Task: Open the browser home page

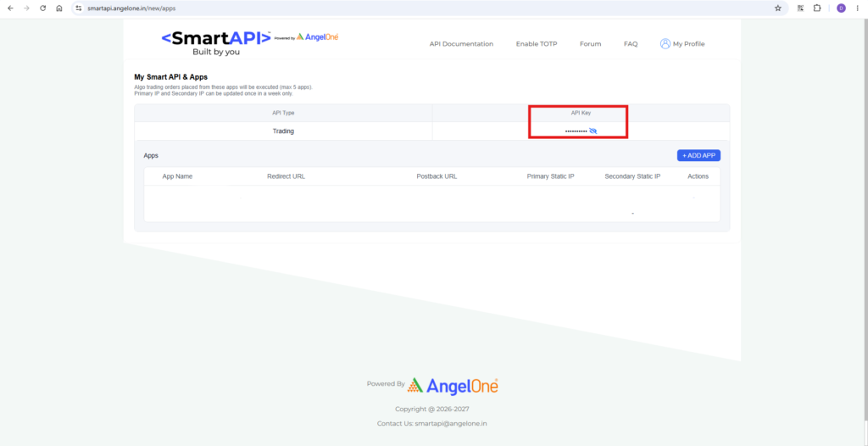Action: (59, 8)
